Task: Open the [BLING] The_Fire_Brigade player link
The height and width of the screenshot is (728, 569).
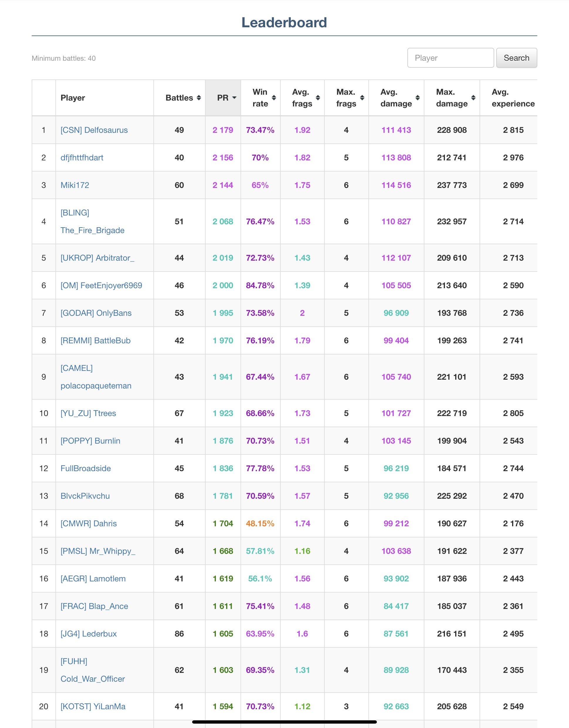Action: [x=92, y=230]
